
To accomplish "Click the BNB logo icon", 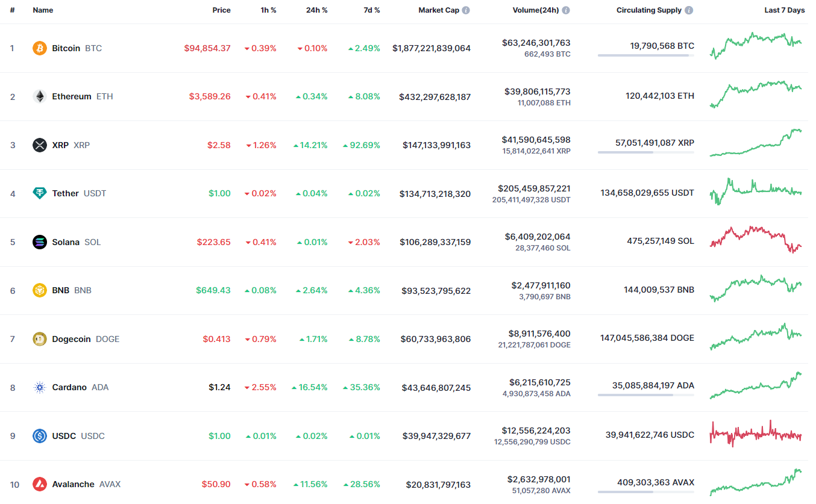I will click(40, 290).
